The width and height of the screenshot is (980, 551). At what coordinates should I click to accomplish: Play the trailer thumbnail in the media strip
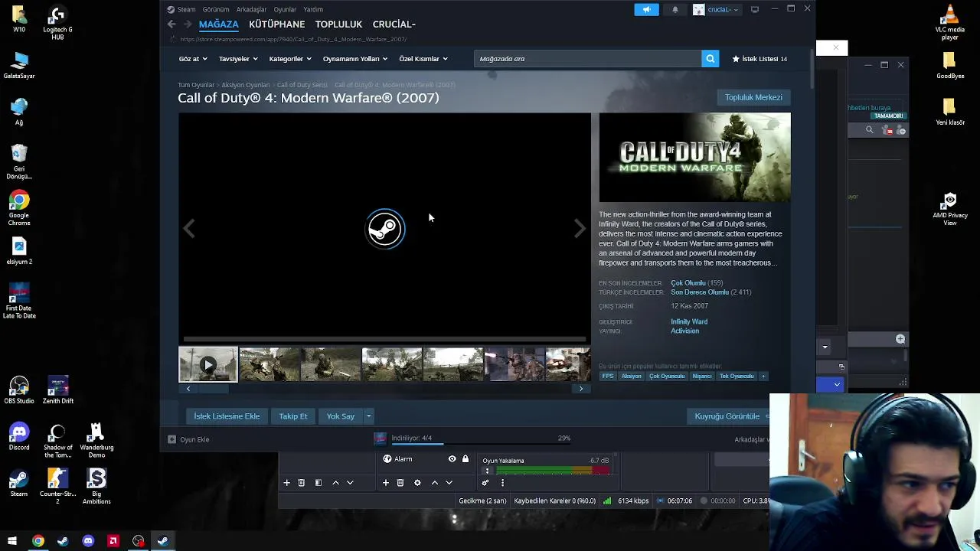pyautogui.click(x=207, y=364)
